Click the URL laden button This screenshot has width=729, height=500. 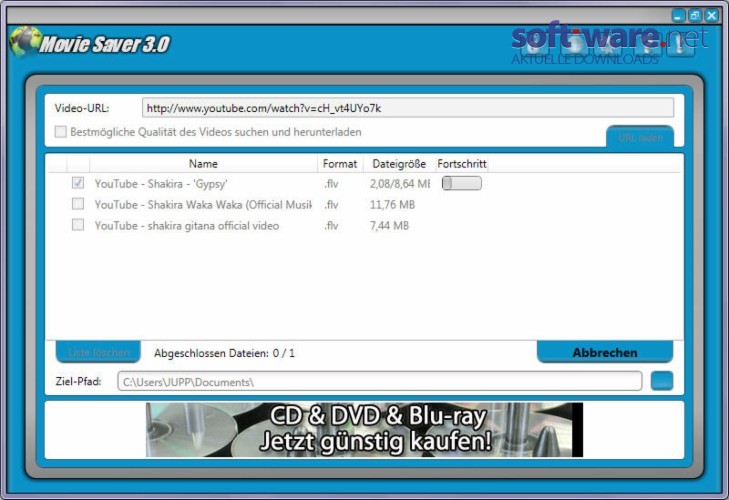[x=640, y=137]
